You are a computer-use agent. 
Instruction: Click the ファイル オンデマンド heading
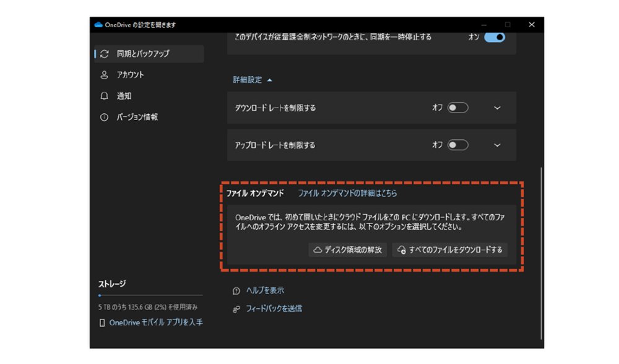pyautogui.click(x=255, y=193)
